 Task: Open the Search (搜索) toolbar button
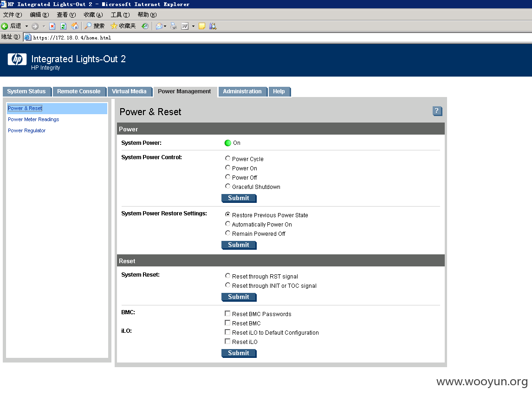95,26
